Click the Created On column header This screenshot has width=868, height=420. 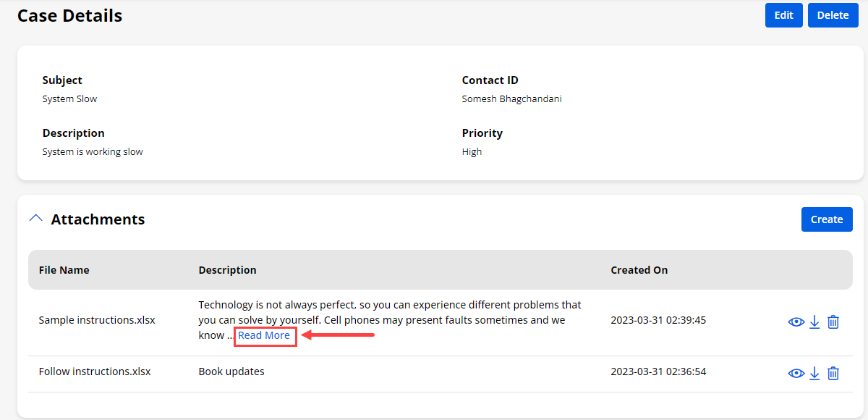click(639, 270)
